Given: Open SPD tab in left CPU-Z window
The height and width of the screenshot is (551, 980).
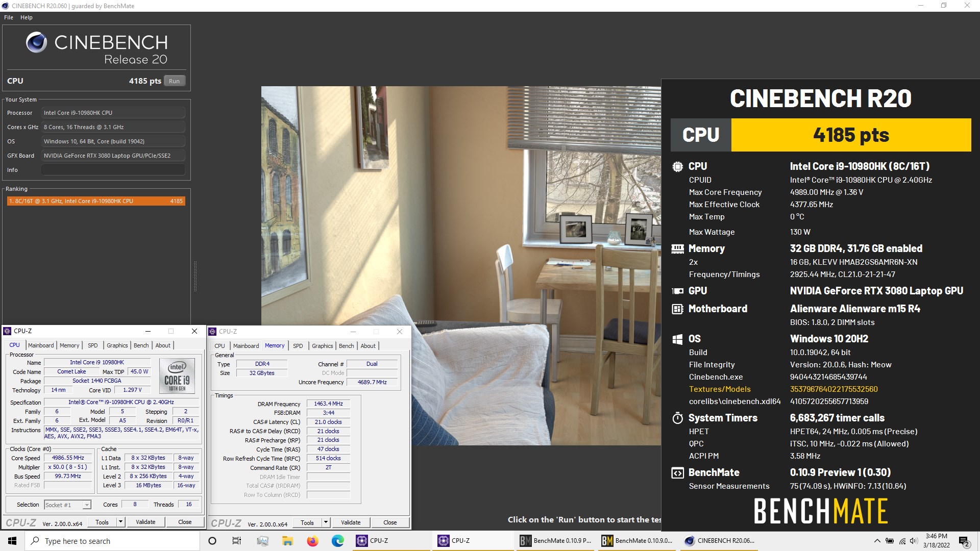Looking at the screenshot, I should click(92, 345).
